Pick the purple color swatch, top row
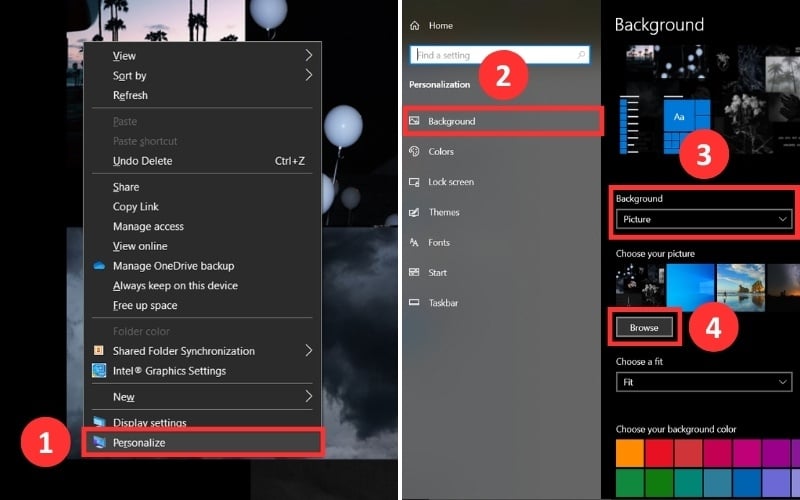Viewport: 800px width, 500px height. point(776,453)
